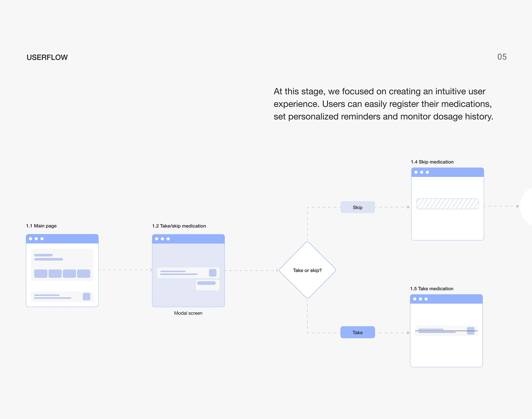Click the hatched placeholder bar in Skip screen
Viewport: 532px width, 419px height.
pos(447,204)
